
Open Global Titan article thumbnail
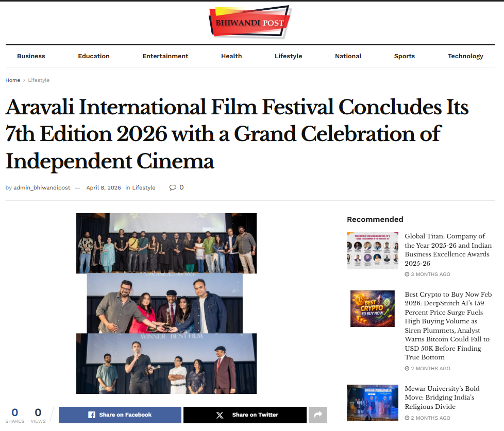coord(372,251)
